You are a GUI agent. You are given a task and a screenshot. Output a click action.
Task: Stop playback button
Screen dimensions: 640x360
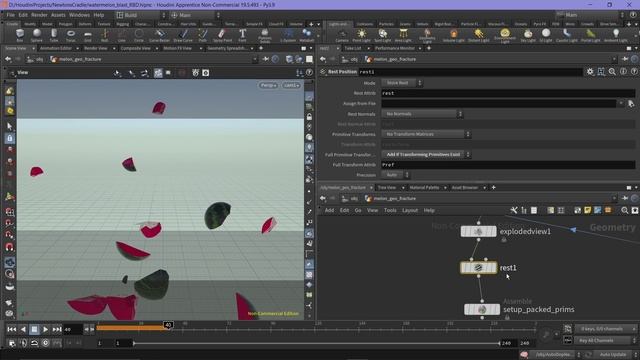click(x=34, y=329)
